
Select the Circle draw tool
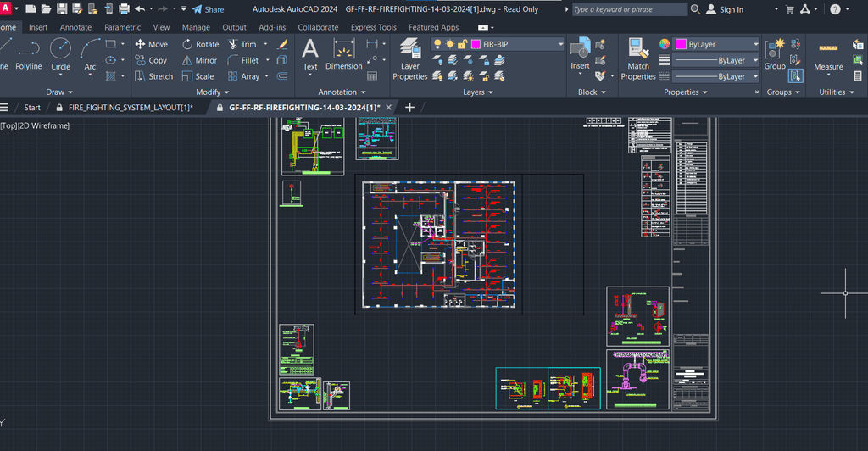coord(60,55)
